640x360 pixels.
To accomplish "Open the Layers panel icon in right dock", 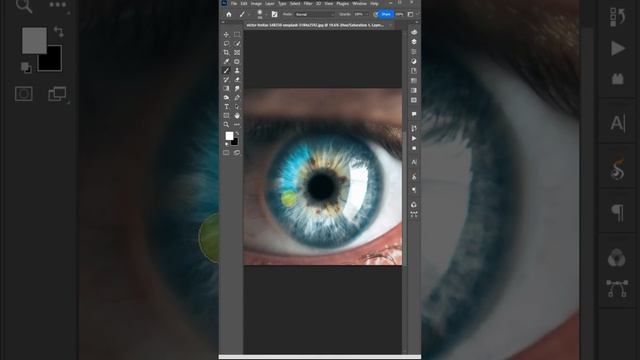I will pyautogui.click(x=414, y=42).
